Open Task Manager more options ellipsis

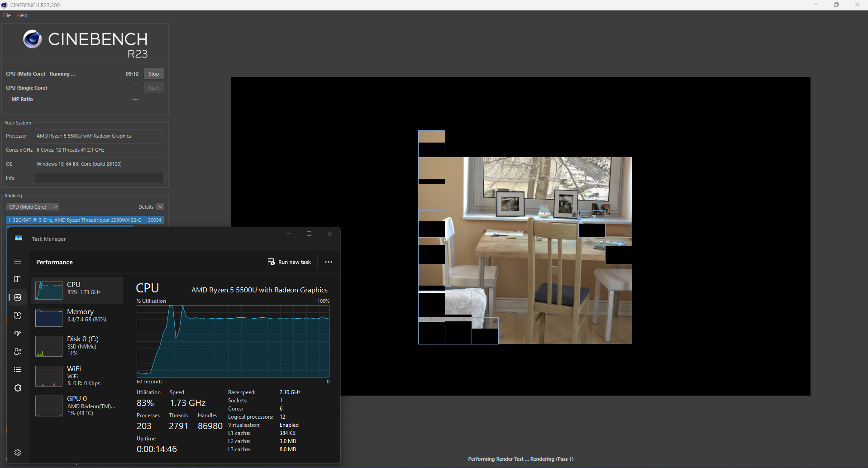pos(329,262)
